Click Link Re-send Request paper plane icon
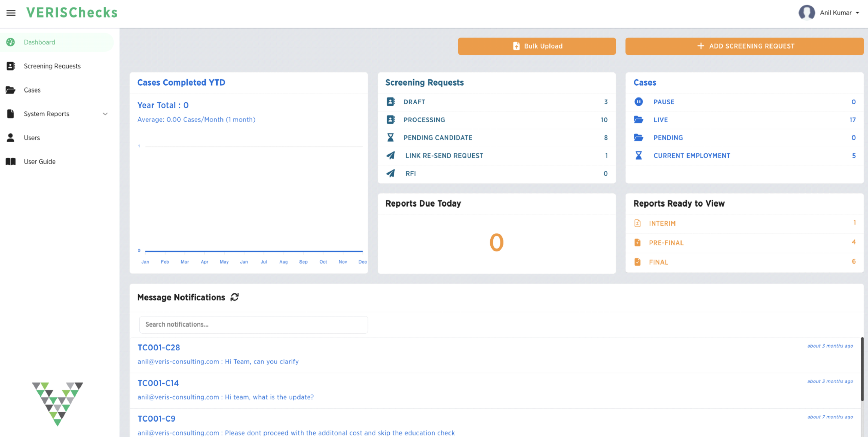The width and height of the screenshot is (868, 437). pos(391,155)
